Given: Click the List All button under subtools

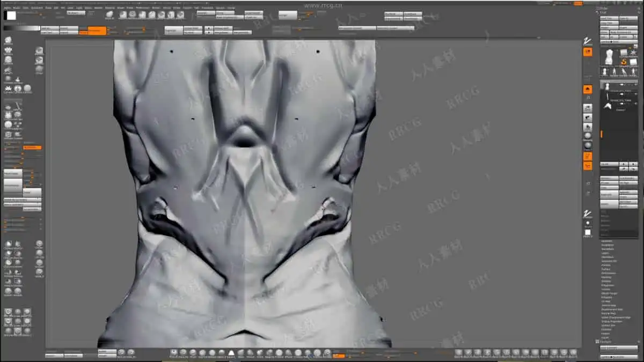Looking at the screenshot, I should coord(609,164).
